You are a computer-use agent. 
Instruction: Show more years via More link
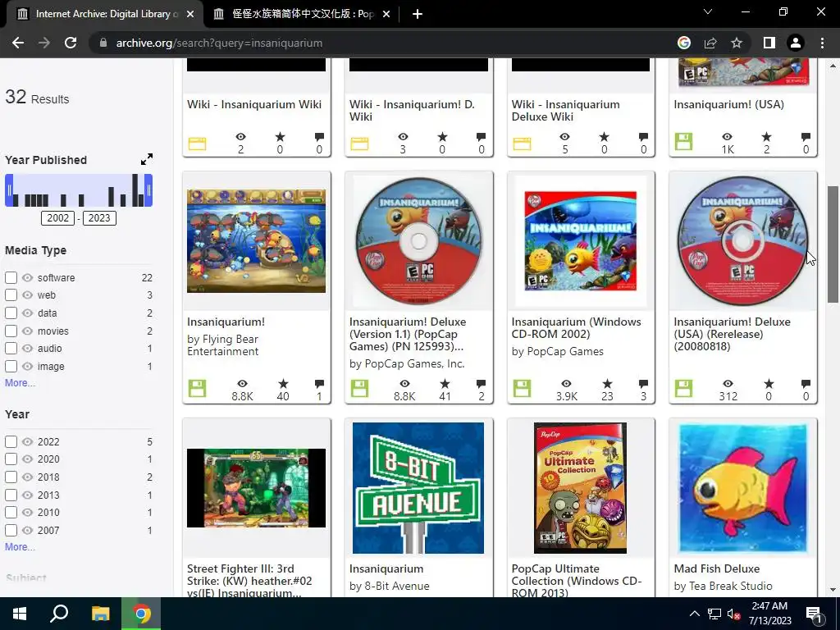point(20,546)
